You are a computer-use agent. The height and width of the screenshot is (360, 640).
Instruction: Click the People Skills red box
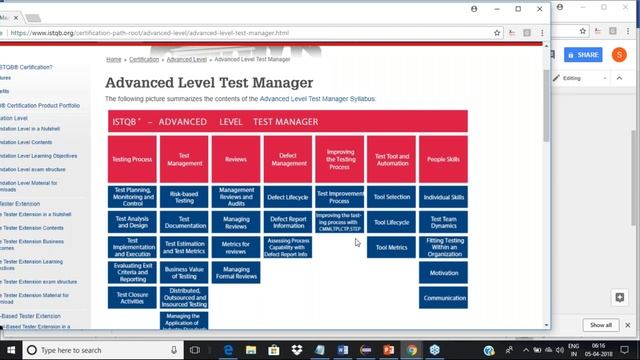point(443,159)
